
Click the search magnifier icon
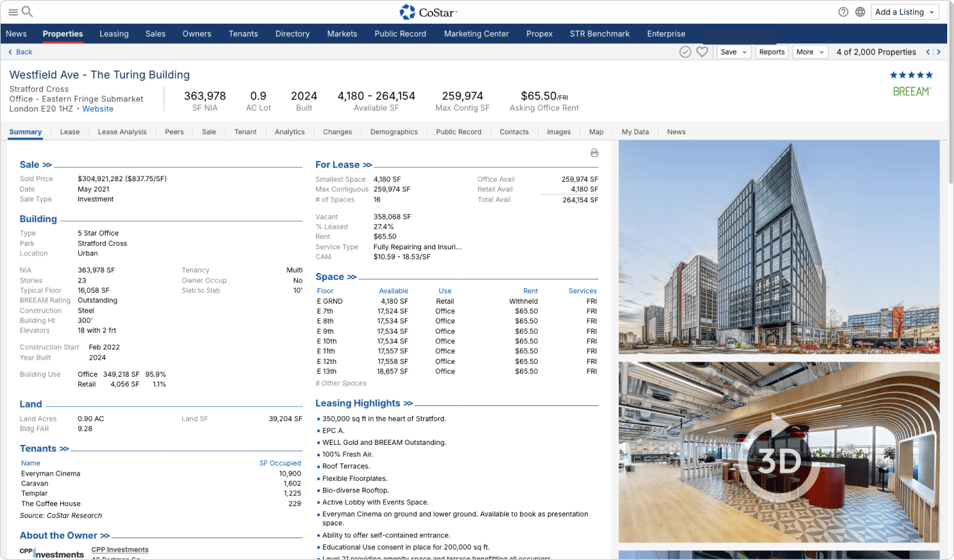pos(27,12)
